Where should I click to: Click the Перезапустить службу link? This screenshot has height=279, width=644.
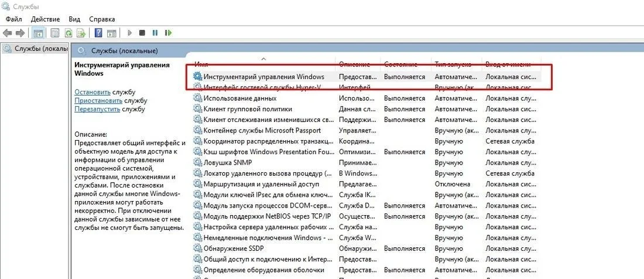97,109
